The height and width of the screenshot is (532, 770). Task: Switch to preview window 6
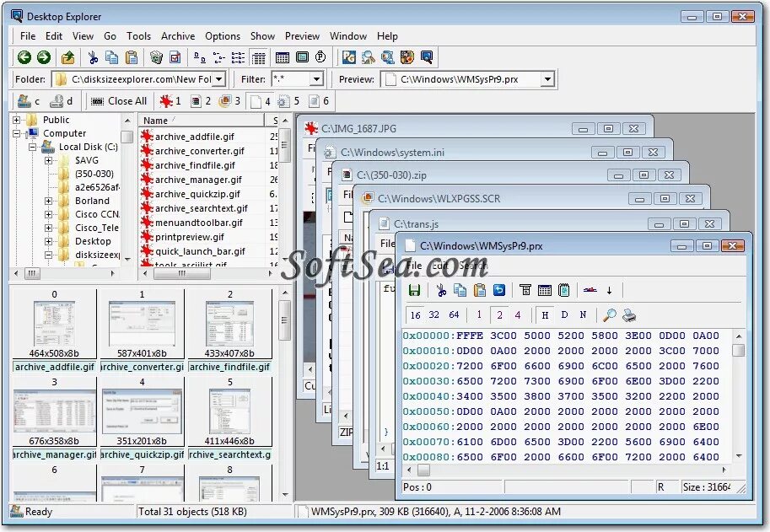coord(319,101)
